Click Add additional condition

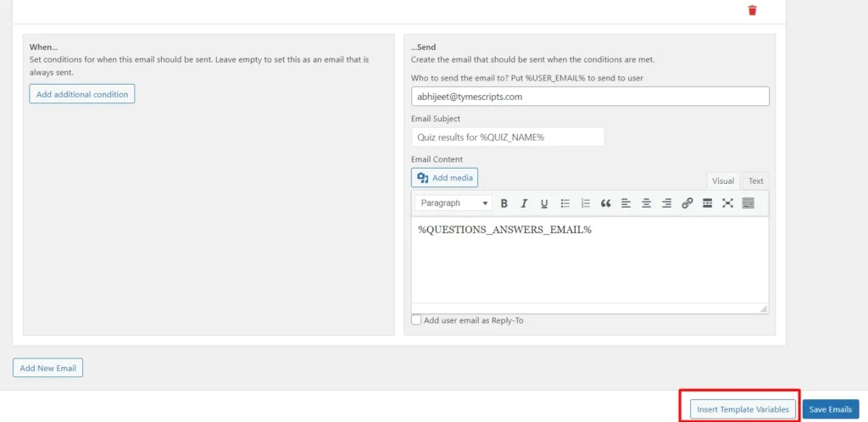82,94
